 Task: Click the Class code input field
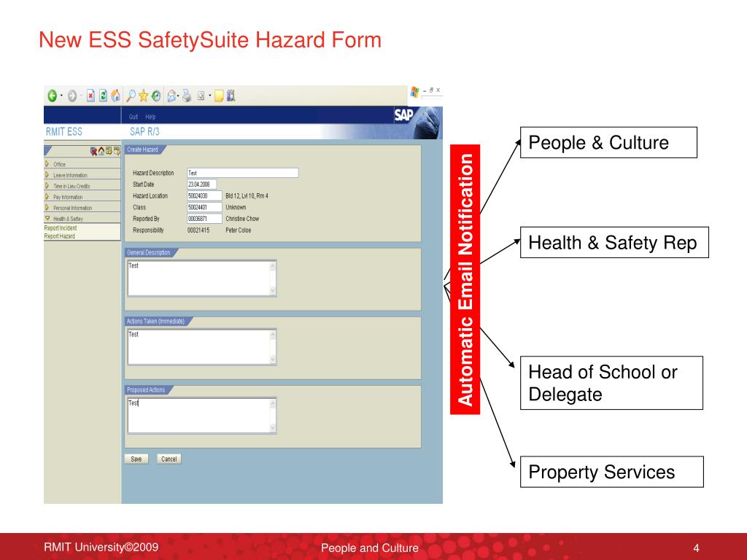pos(204,207)
